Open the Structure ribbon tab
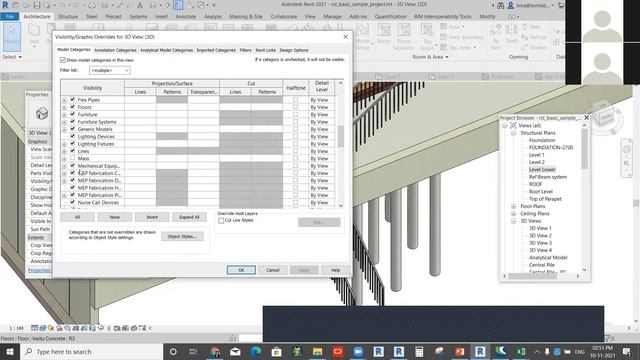640x360 pixels. pos(68,16)
